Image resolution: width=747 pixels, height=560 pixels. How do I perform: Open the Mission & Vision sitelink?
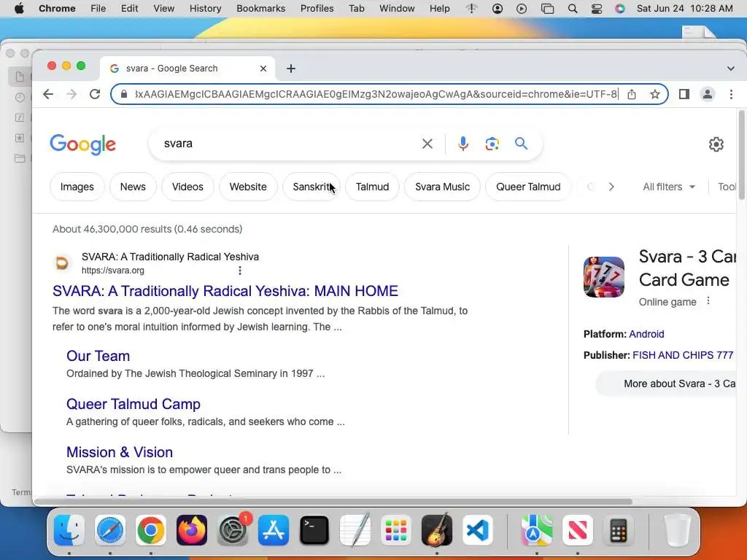tap(120, 452)
